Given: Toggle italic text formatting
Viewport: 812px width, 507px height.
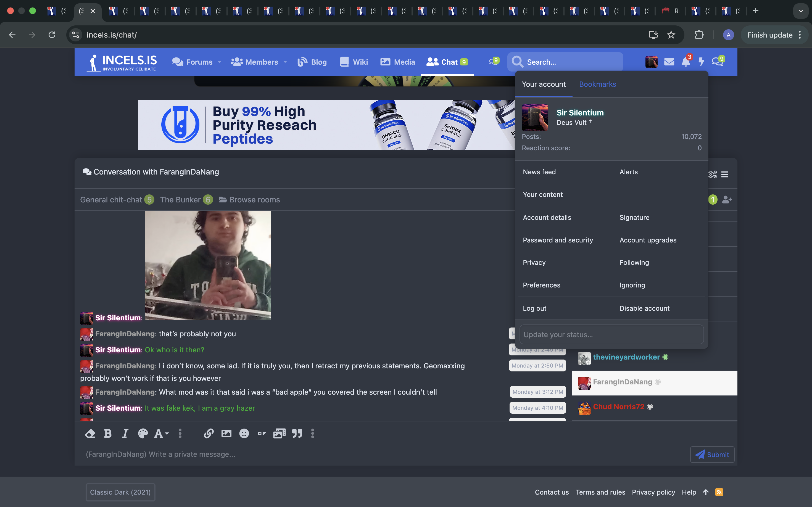Looking at the screenshot, I should pos(125,434).
